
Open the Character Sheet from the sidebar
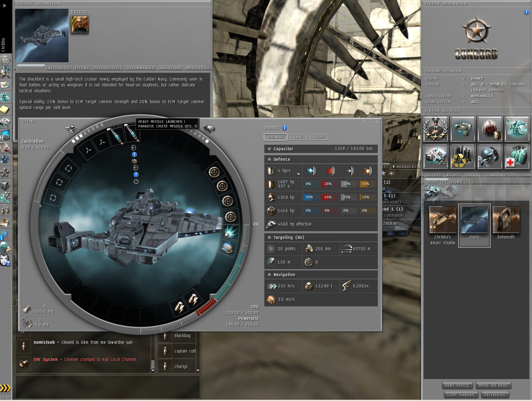[5, 59]
